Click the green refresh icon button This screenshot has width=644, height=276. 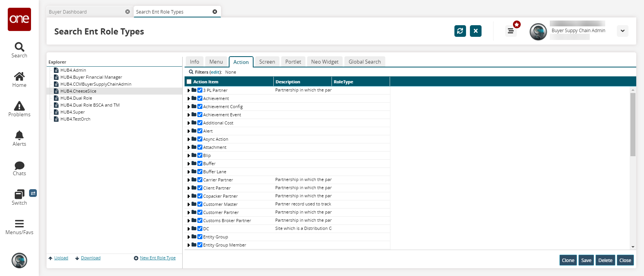click(460, 31)
